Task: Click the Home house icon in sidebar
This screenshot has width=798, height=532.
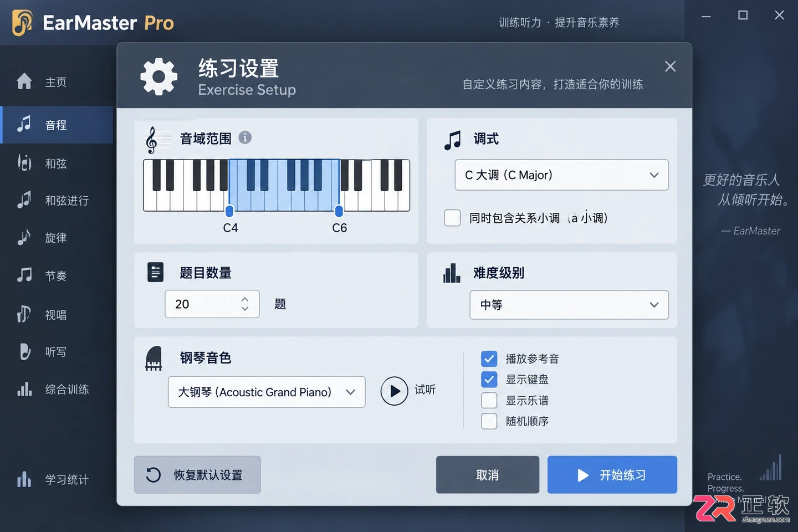Action: [x=24, y=81]
